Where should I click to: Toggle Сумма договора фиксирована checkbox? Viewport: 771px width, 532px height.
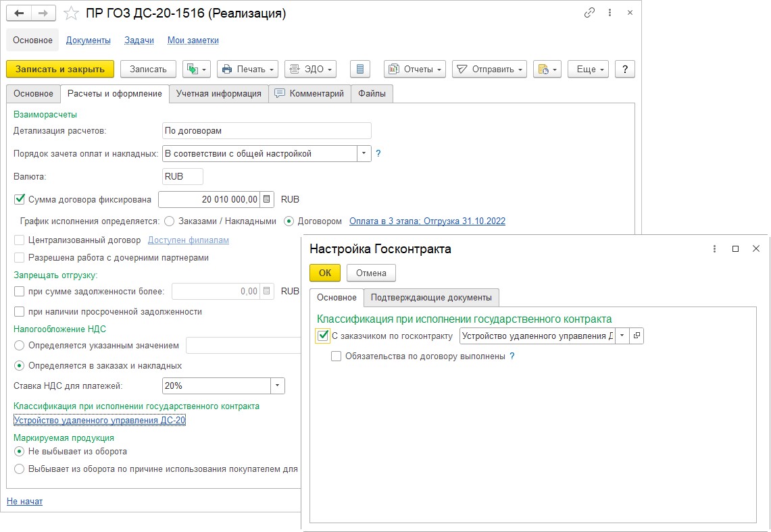coord(20,199)
